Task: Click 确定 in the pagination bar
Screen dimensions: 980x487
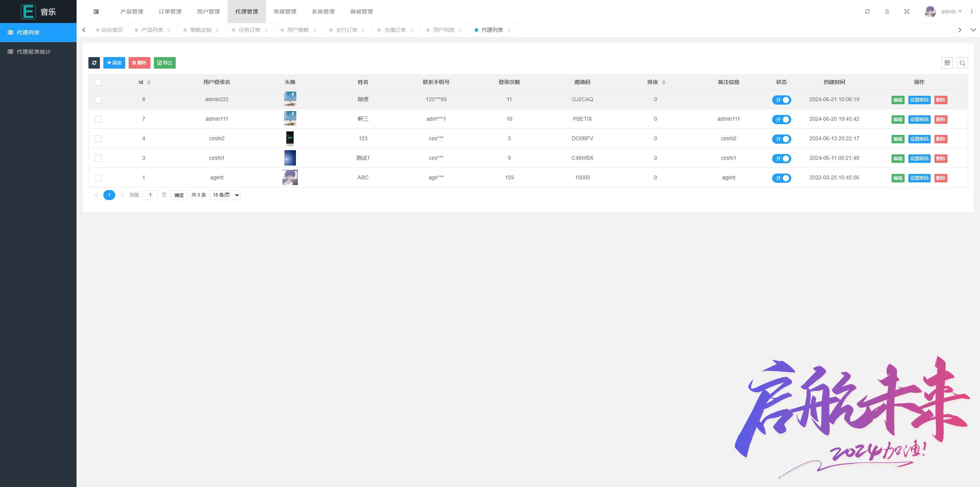Action: click(179, 195)
